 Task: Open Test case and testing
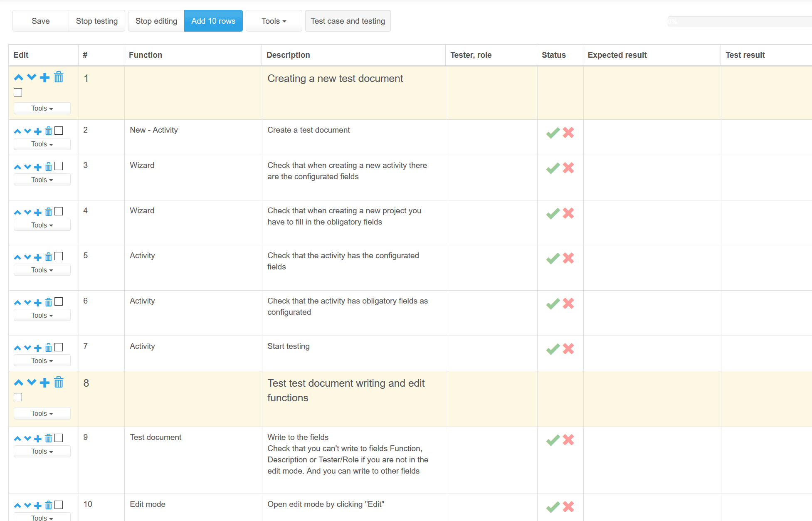point(348,21)
